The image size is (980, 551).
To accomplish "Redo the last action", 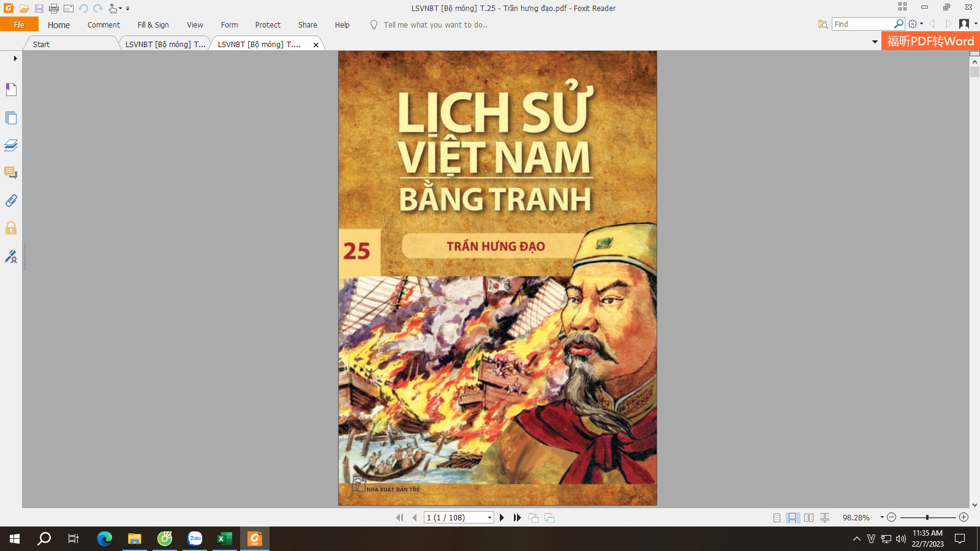I will tap(98, 9).
